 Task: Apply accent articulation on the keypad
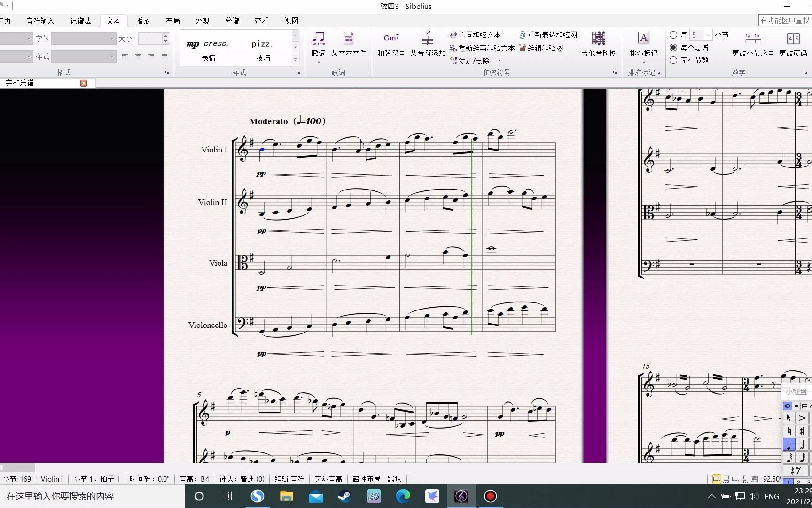tap(802, 418)
